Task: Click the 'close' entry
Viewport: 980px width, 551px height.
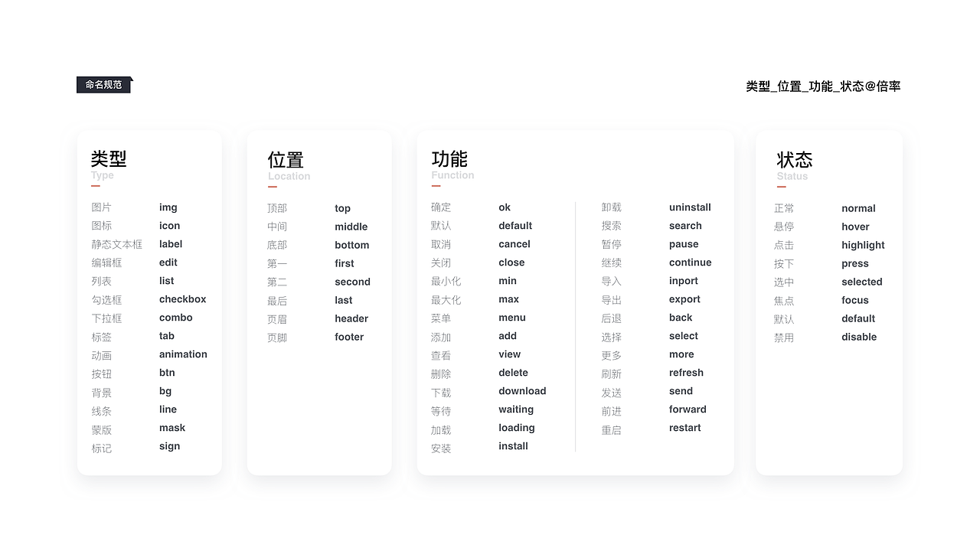Action: click(x=511, y=262)
